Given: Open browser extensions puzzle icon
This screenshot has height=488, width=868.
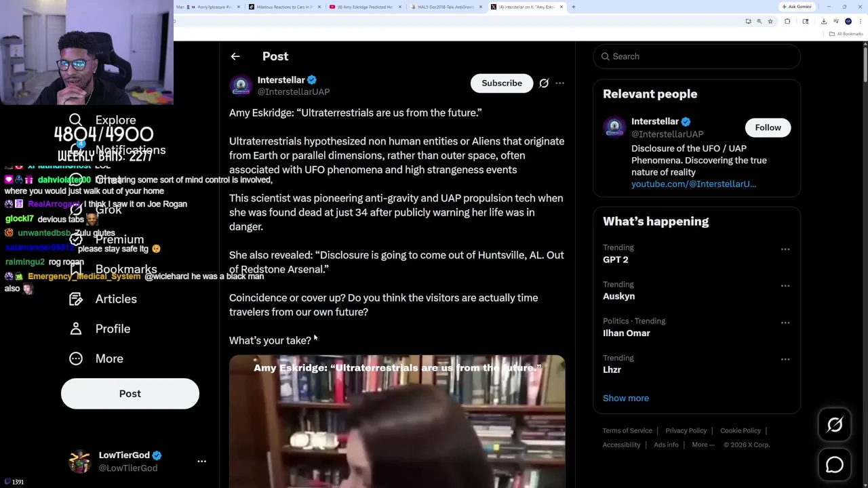Looking at the screenshot, I should (787, 22).
